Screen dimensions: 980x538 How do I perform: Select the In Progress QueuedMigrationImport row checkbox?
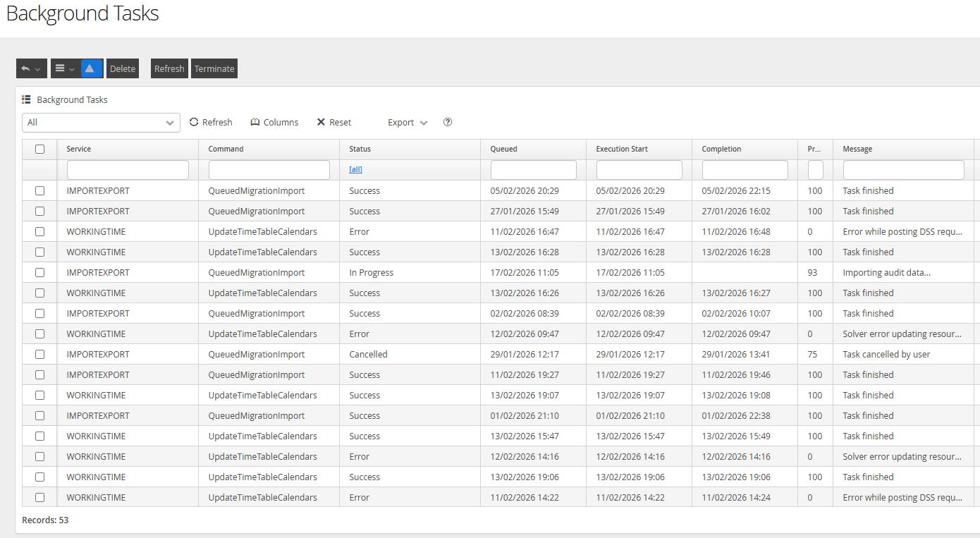(x=40, y=272)
